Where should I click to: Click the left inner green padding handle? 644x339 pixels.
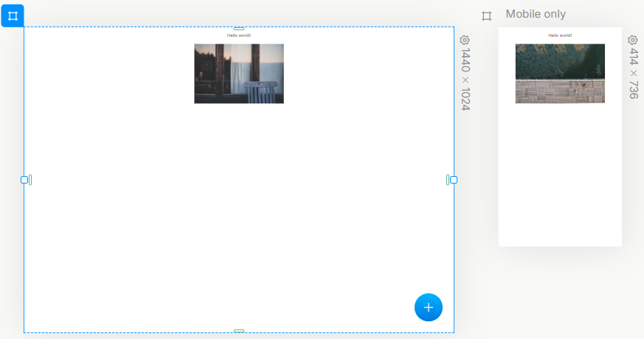point(30,180)
